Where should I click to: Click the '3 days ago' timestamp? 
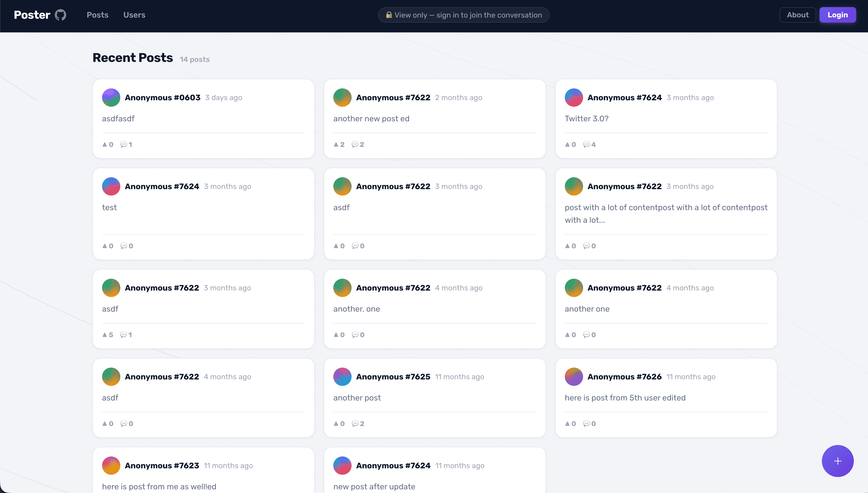coord(224,98)
